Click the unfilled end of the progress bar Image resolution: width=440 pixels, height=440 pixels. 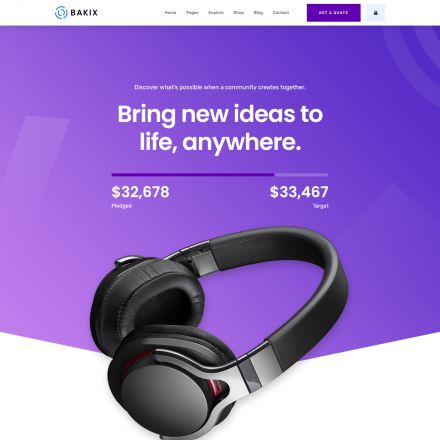(301, 174)
